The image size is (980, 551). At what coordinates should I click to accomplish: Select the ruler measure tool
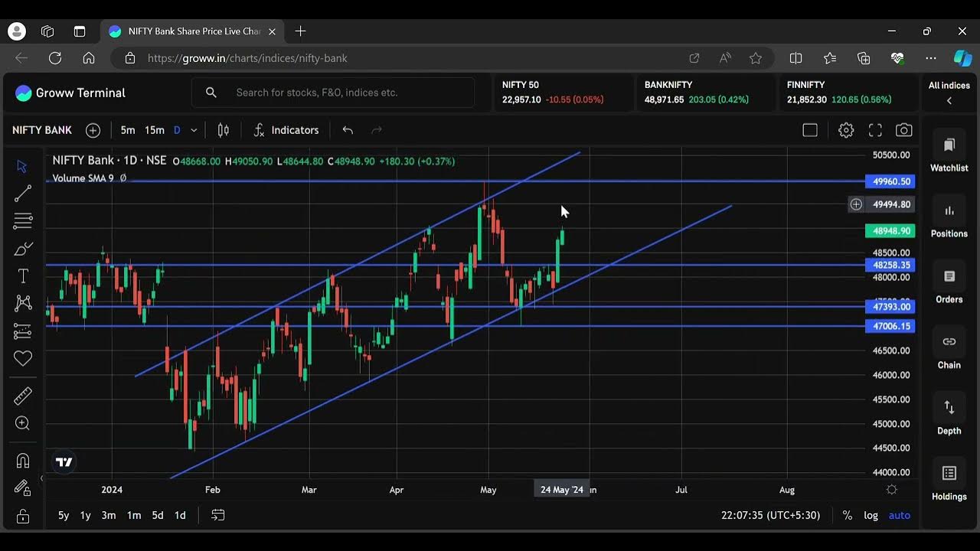(22, 396)
